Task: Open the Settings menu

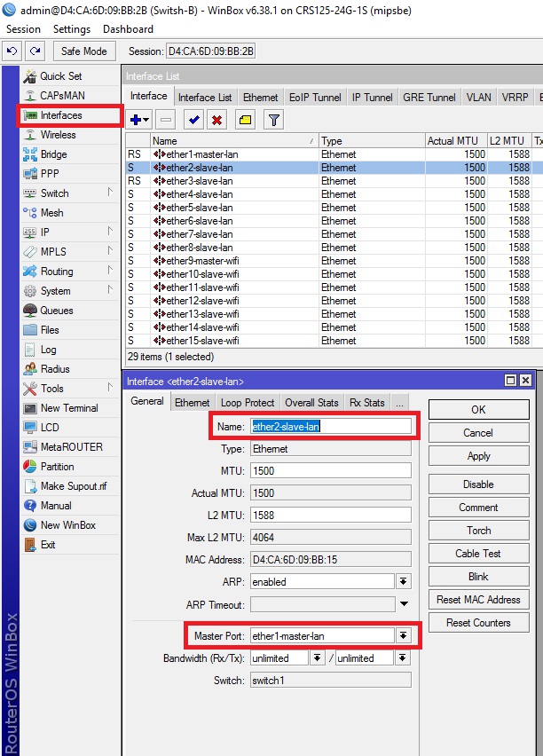Action: coord(72,29)
